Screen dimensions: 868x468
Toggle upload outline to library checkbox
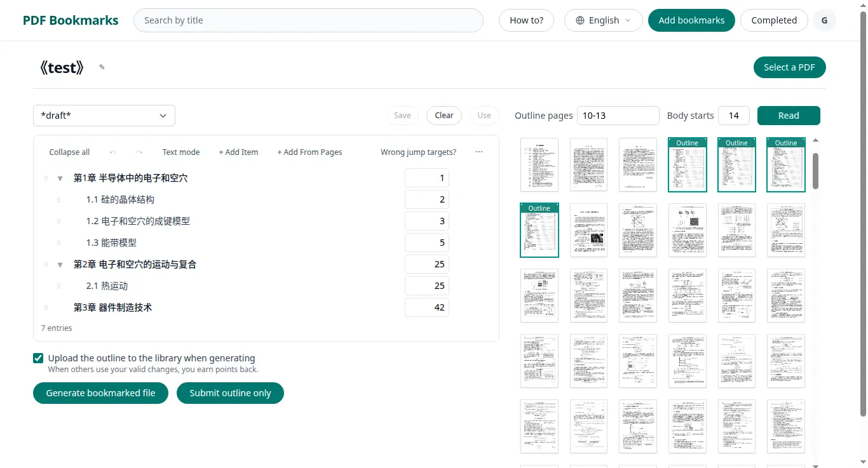[x=38, y=358]
